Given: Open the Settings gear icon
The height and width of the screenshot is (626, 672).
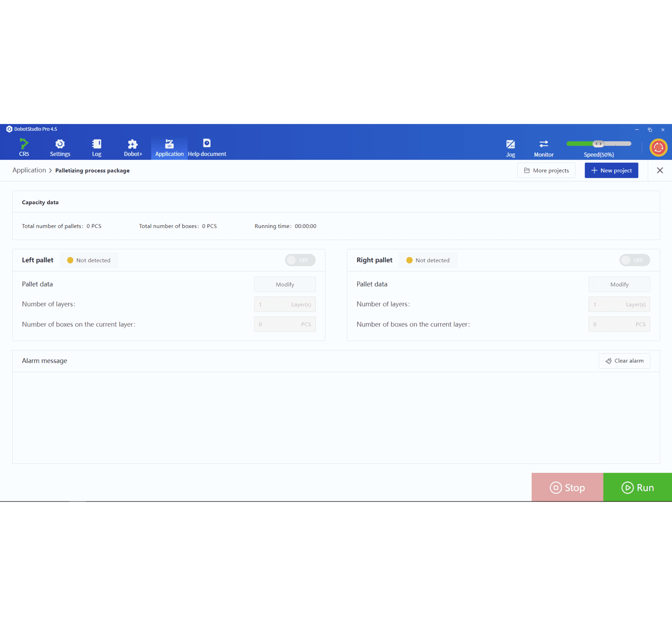Looking at the screenshot, I should tap(60, 144).
